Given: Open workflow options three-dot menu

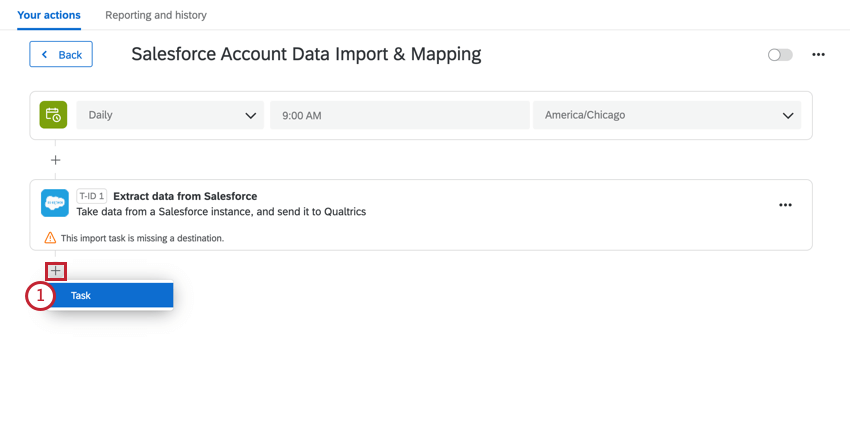Looking at the screenshot, I should click(x=818, y=55).
